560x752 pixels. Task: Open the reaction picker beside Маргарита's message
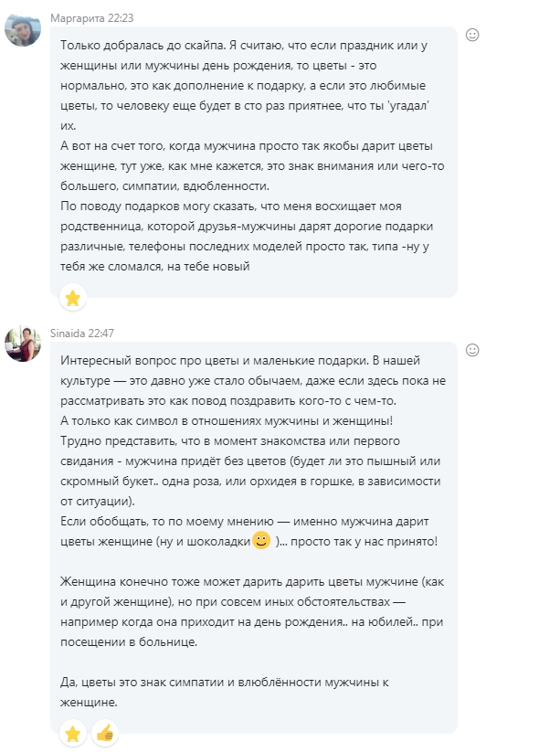point(472,35)
